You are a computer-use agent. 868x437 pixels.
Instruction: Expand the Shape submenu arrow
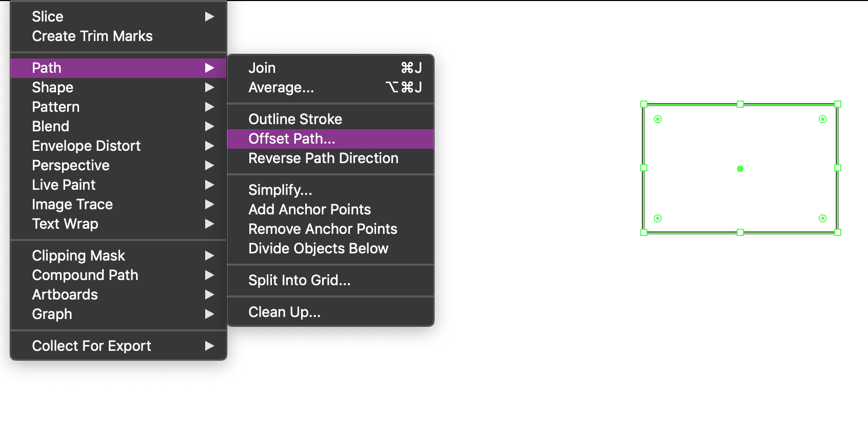coord(209,88)
